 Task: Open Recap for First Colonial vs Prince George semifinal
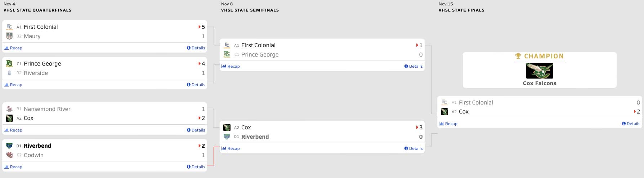[231, 66]
